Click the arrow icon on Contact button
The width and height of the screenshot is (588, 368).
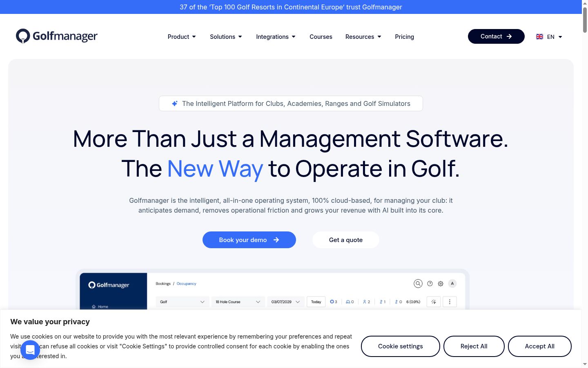[509, 36]
